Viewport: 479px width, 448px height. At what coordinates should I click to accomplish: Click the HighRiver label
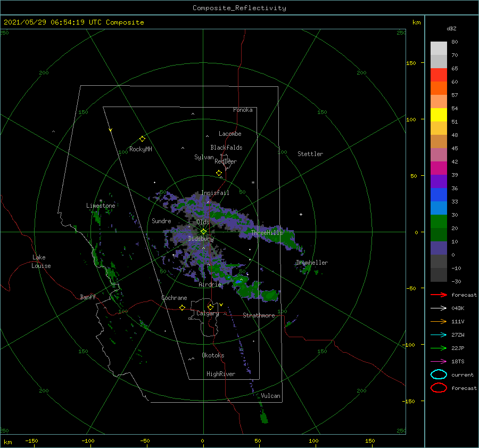click(x=221, y=374)
